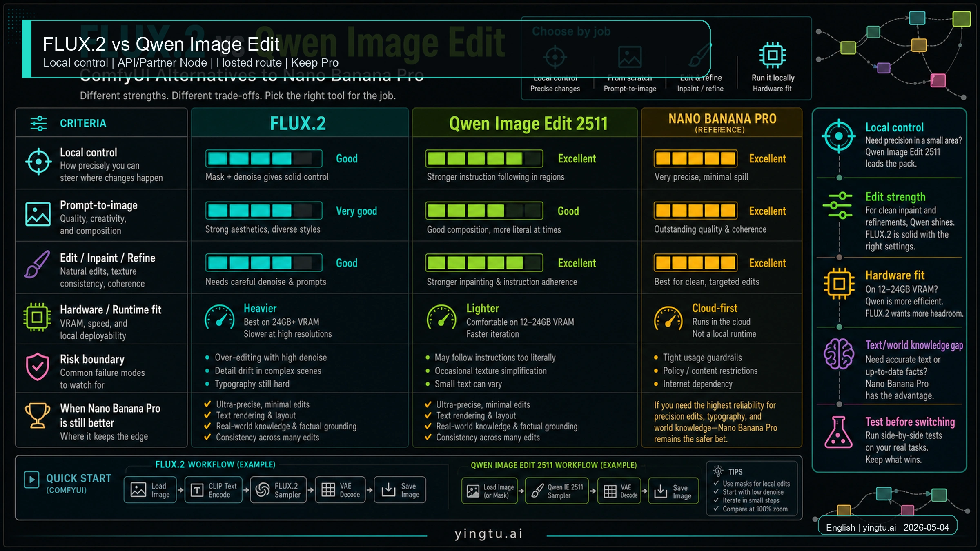Click the Criteria sliders icon

(x=38, y=123)
